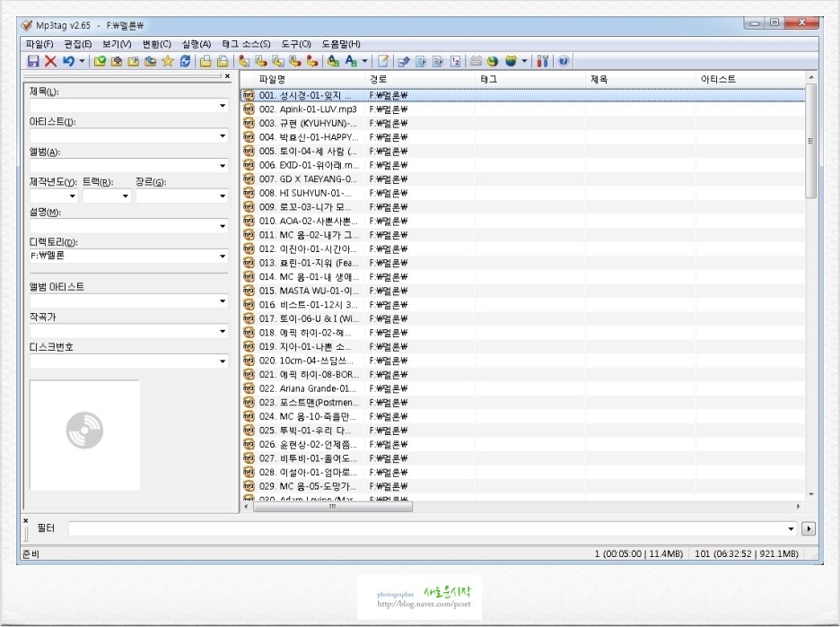Open the Favorites star icon
Viewport: 840px width, 627px height.
[168, 61]
